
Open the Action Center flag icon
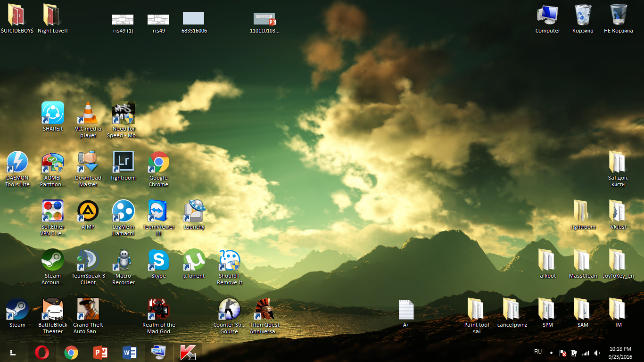click(x=563, y=353)
